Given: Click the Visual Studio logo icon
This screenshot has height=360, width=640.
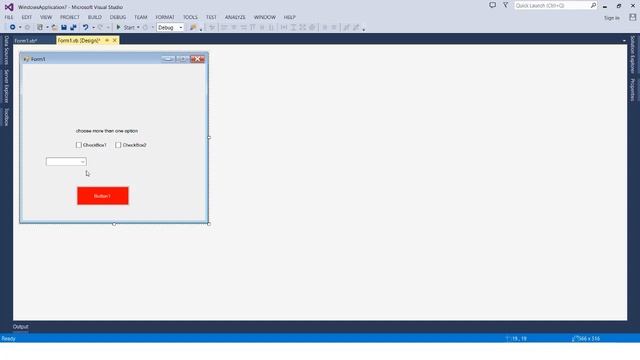Looking at the screenshot, I should pyautogui.click(x=9, y=7).
